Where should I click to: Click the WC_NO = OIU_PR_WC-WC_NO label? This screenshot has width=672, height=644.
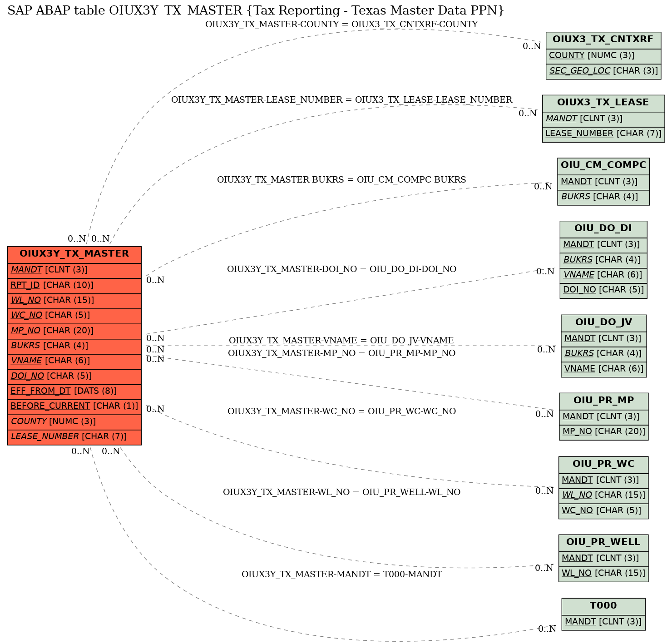341,411
